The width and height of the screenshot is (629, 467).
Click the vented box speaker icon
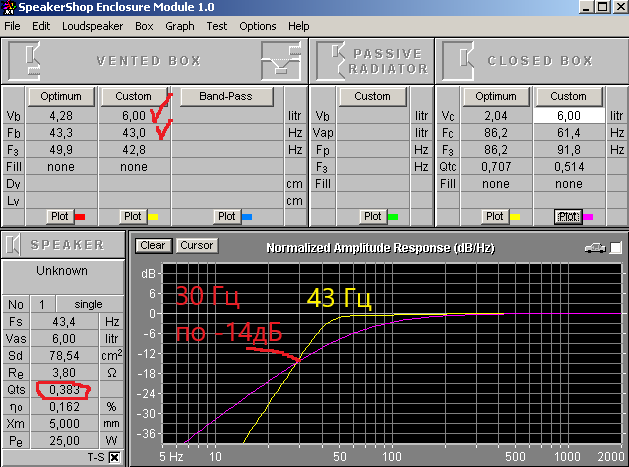25,61
